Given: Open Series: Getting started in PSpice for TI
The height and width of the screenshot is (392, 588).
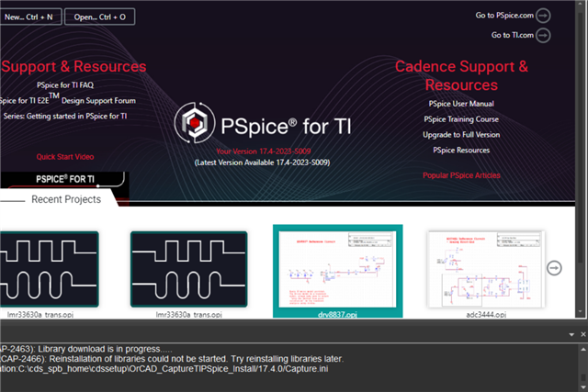Looking at the screenshot, I should coord(65,117).
